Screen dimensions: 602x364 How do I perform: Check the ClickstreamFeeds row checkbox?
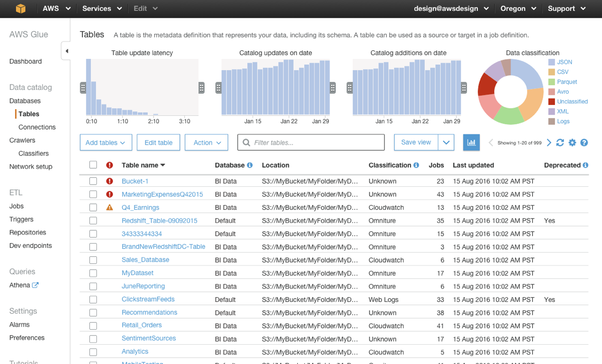coord(93,300)
